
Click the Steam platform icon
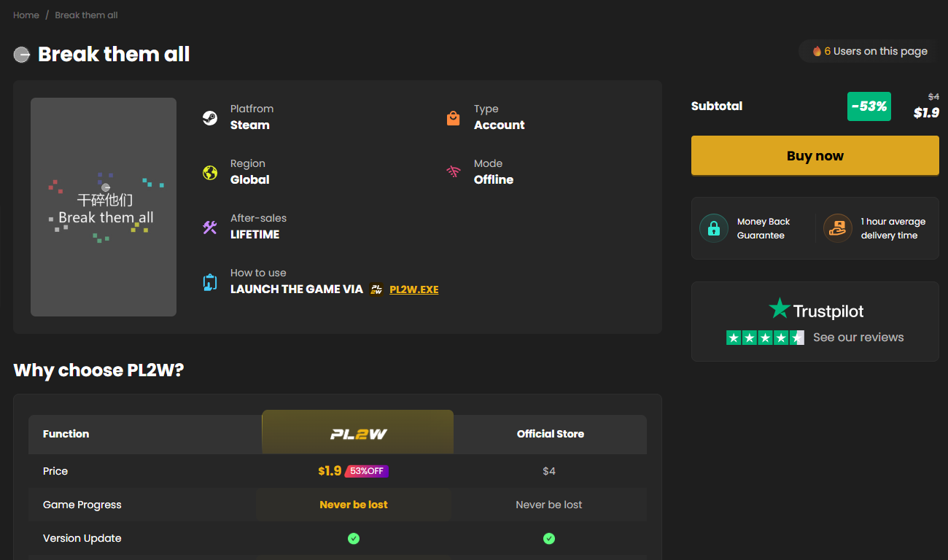(210, 118)
